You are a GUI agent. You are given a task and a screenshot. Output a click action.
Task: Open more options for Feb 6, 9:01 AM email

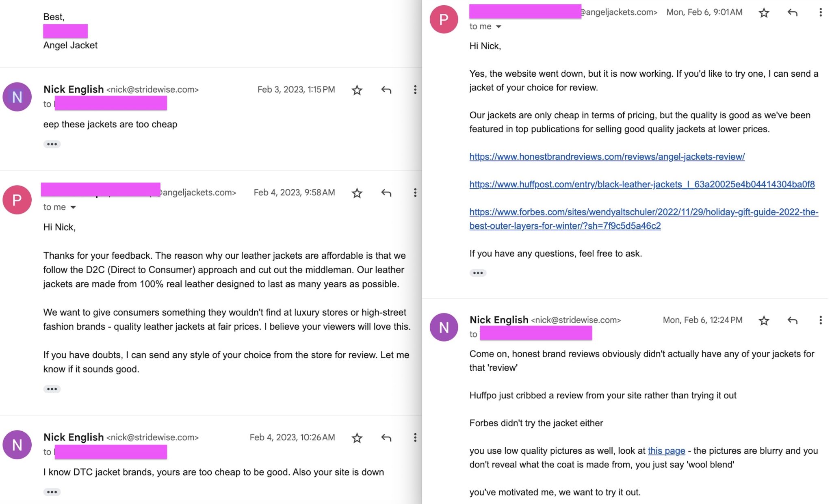(820, 13)
